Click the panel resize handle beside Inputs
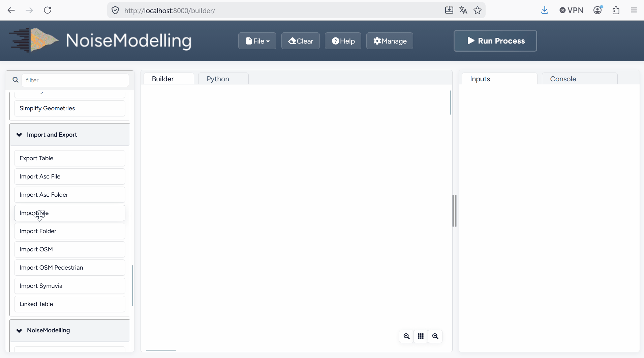The height and width of the screenshot is (358, 644). click(455, 211)
